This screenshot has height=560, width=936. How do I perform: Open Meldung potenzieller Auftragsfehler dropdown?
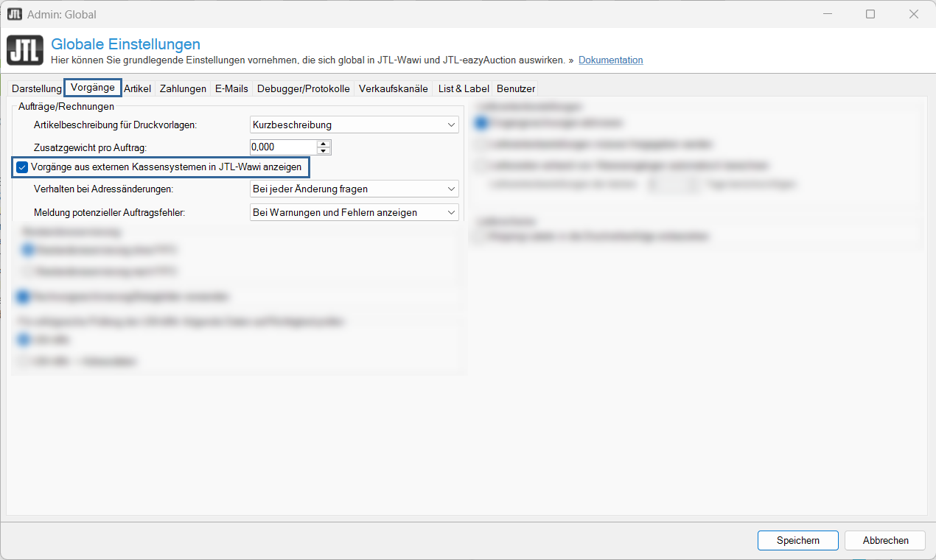[x=354, y=213]
